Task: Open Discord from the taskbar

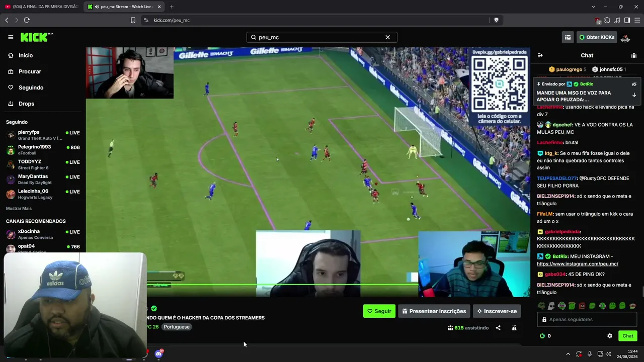Action: [158, 354]
